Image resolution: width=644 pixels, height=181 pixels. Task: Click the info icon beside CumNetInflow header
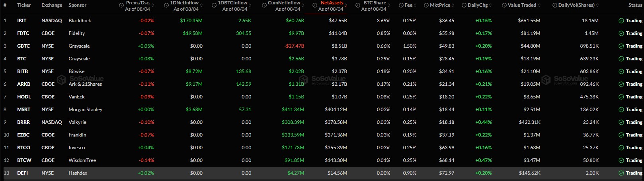click(264, 5)
